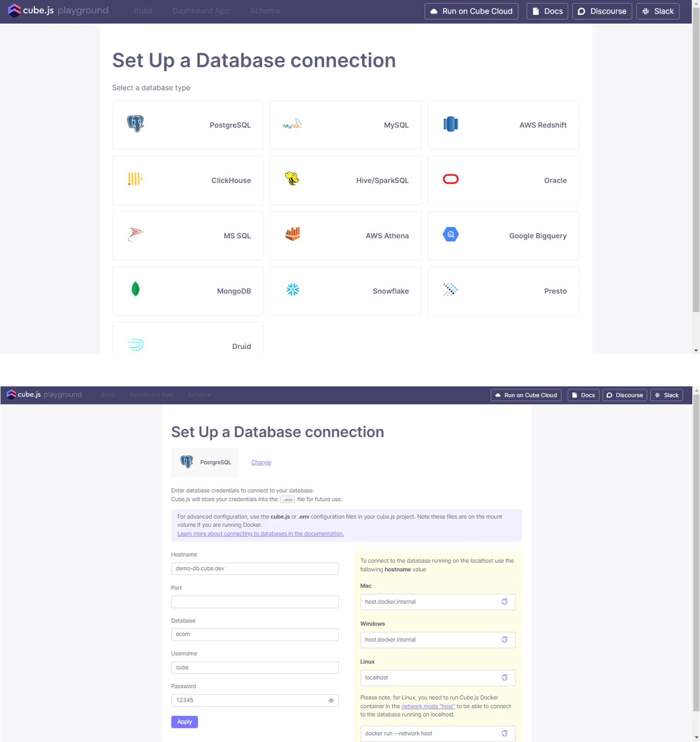
Task: Click the bottom window vertical scrollbar
Action: (696, 553)
